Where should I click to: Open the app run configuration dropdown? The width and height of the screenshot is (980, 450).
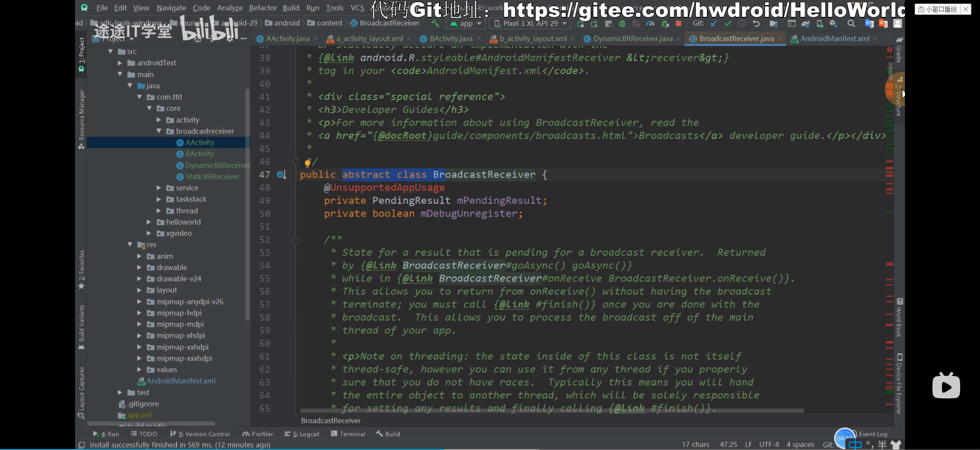(465, 23)
